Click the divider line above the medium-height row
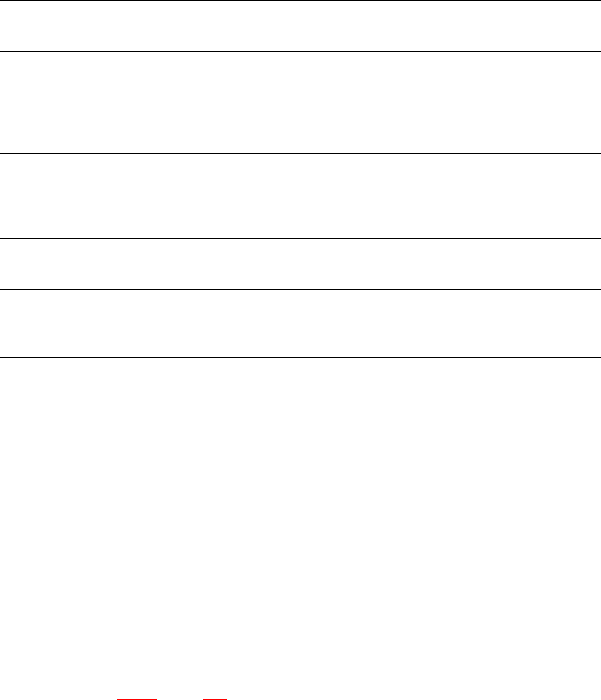 point(300,289)
